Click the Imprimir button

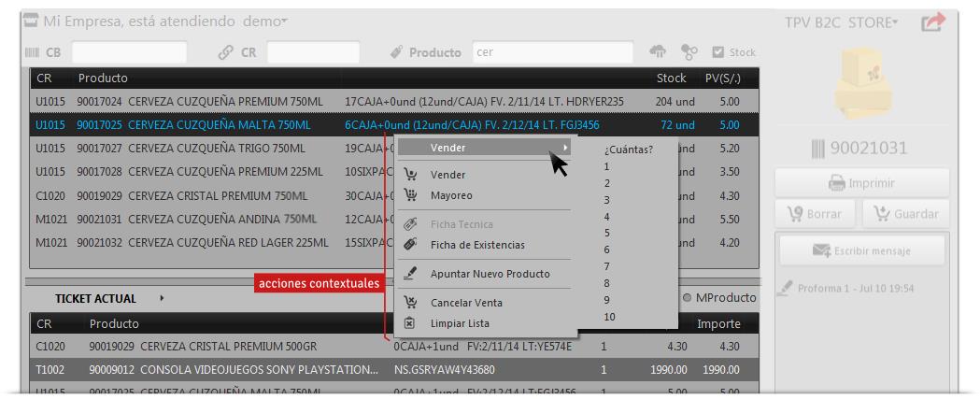862,182
